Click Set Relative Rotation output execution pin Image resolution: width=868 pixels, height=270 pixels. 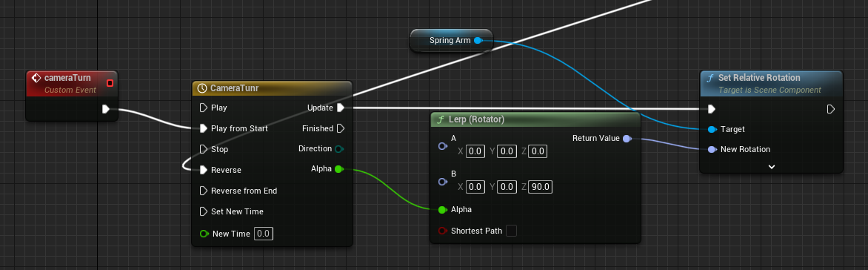(830, 109)
